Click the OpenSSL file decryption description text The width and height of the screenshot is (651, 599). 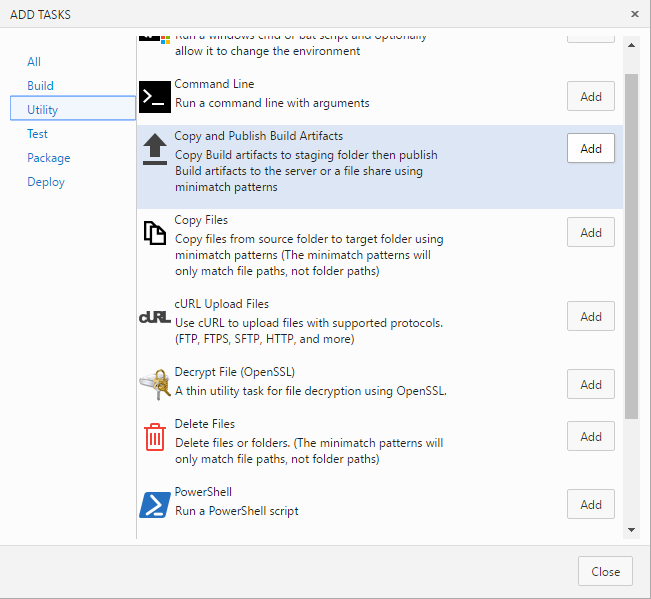[x=311, y=391]
